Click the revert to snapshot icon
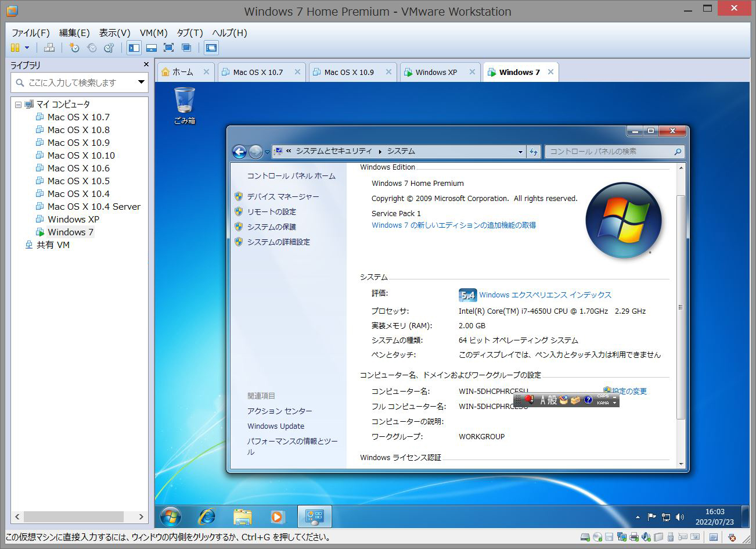This screenshot has height=549, width=756. pyautogui.click(x=92, y=48)
